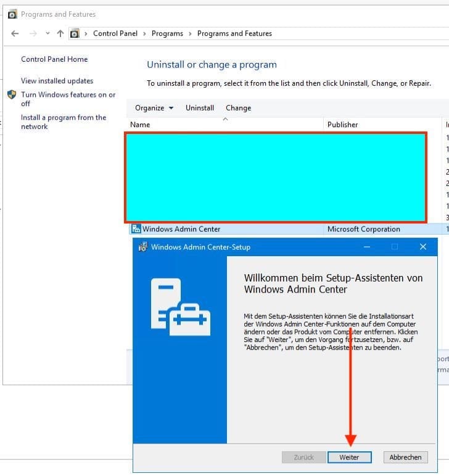Click the Up arrow to go to Programs
The width and height of the screenshot is (449, 476).
click(60, 33)
